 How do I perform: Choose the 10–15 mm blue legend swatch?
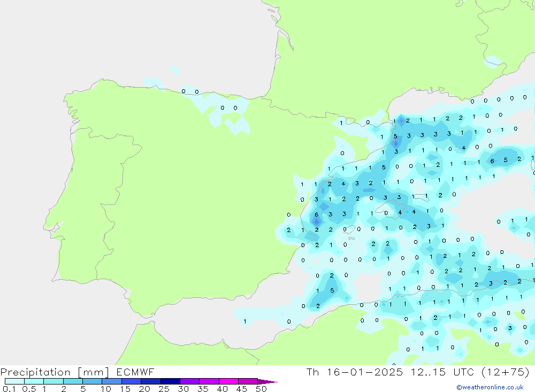pos(112,382)
